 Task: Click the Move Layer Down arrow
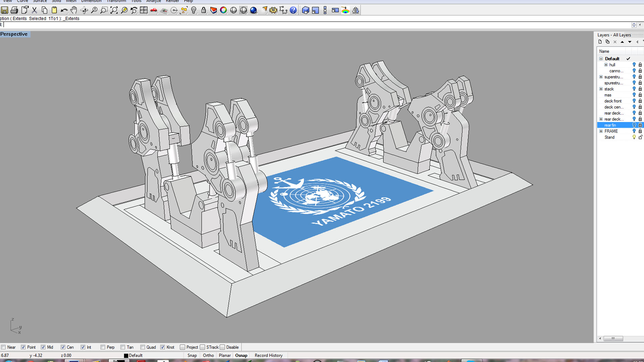(x=630, y=42)
